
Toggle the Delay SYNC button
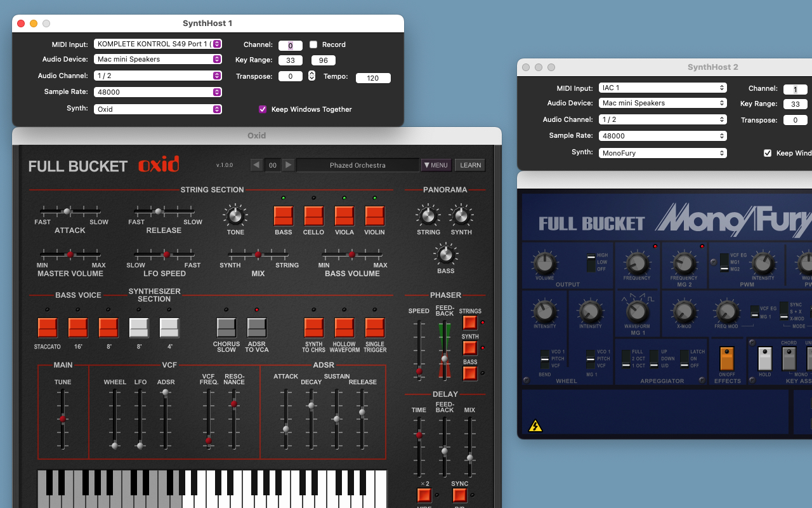[x=460, y=495]
